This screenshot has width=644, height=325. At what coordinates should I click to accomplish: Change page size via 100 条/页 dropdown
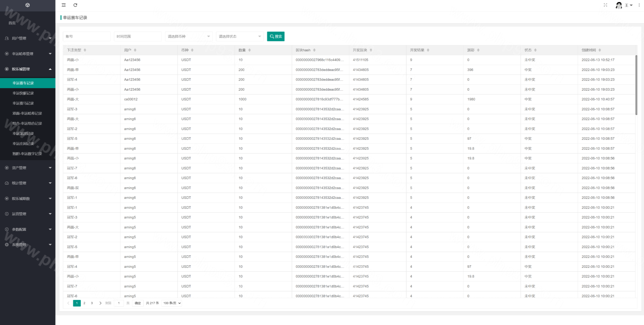click(172, 303)
